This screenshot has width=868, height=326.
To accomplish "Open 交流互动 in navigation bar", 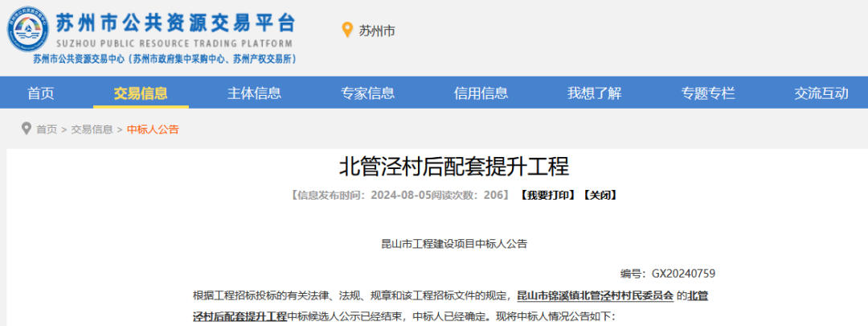I will [x=821, y=93].
